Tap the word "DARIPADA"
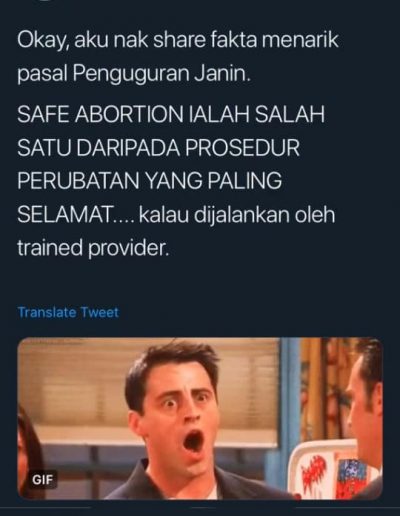Viewport: 400px width, 516px height. click(129, 147)
